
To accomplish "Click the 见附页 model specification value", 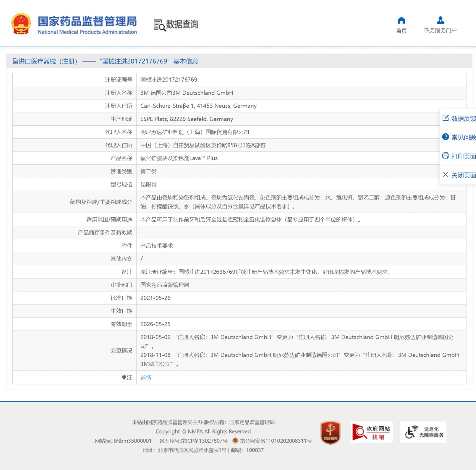I will (x=148, y=184).
